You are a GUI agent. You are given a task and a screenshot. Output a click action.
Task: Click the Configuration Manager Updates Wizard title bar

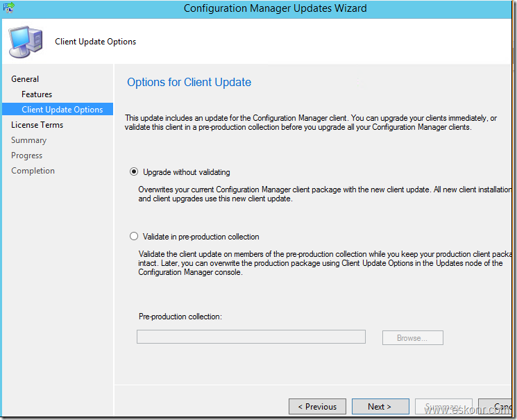pos(275,8)
